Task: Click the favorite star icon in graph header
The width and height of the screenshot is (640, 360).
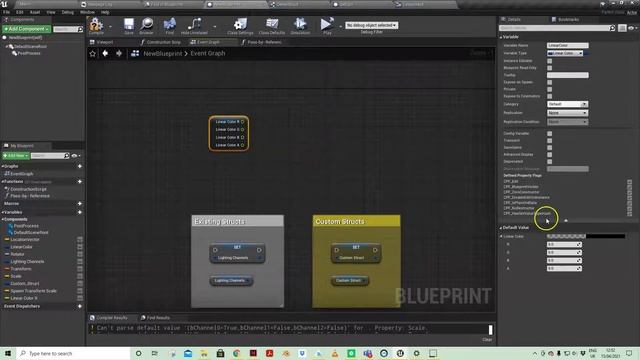Action: point(93,53)
